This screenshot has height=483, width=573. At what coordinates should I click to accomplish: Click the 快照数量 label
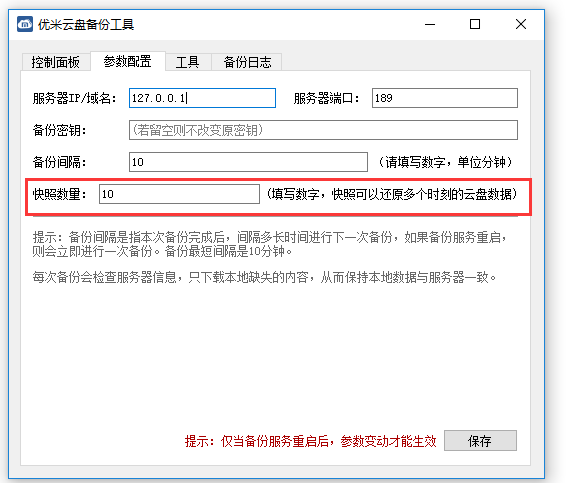tap(59, 194)
